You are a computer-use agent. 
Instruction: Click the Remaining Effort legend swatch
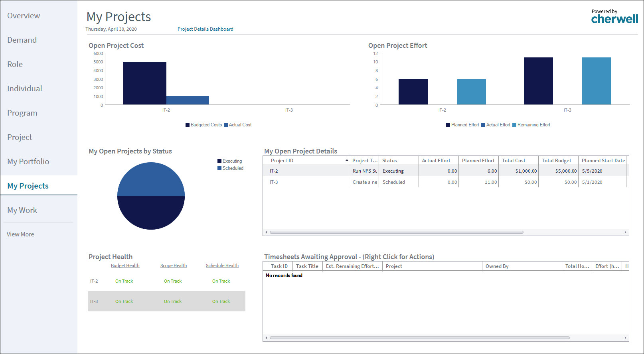click(x=514, y=125)
